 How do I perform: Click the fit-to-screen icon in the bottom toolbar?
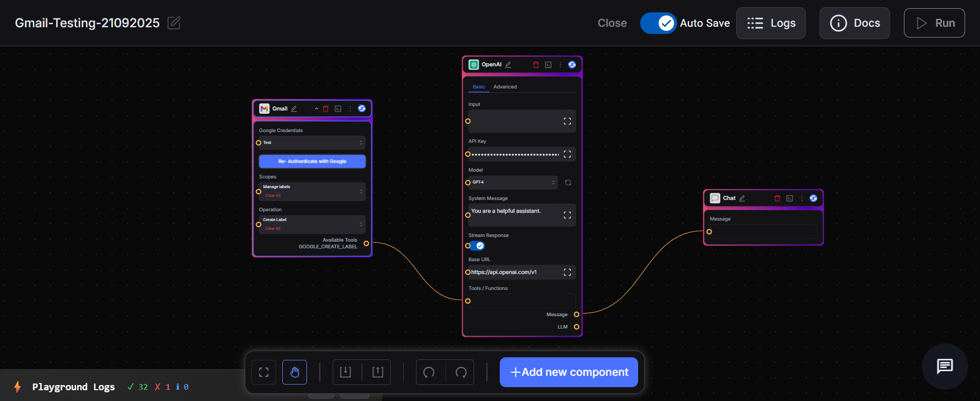264,372
